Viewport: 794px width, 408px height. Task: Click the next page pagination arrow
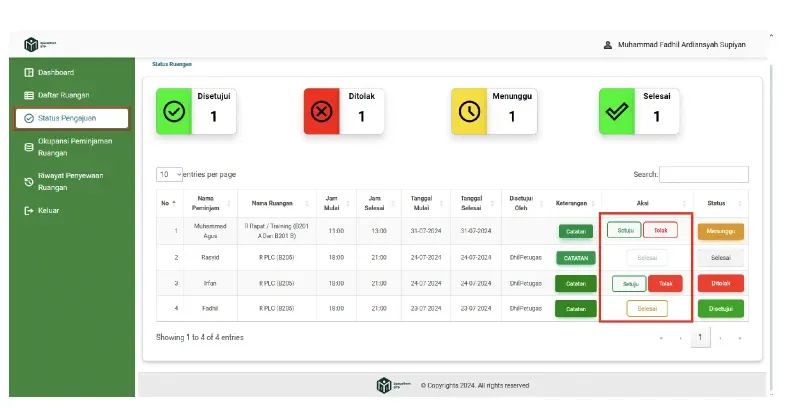tap(720, 338)
